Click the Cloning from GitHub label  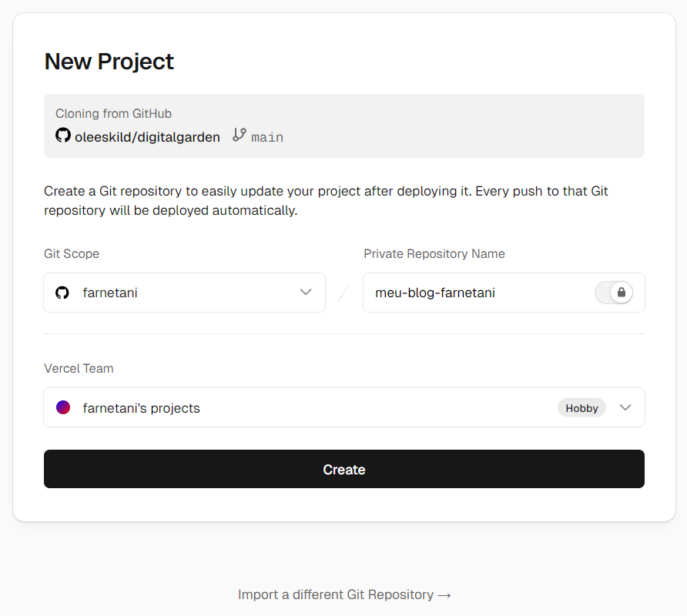click(x=113, y=113)
